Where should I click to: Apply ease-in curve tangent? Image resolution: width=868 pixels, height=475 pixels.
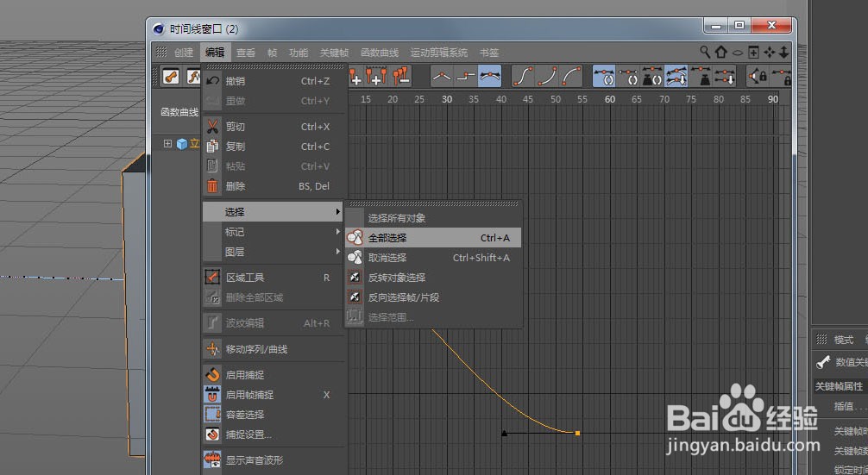pos(547,77)
